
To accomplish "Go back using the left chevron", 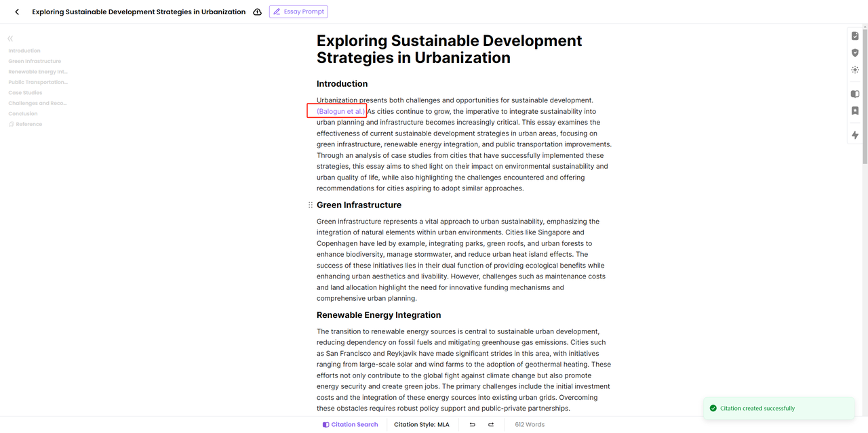I will pyautogui.click(x=17, y=12).
